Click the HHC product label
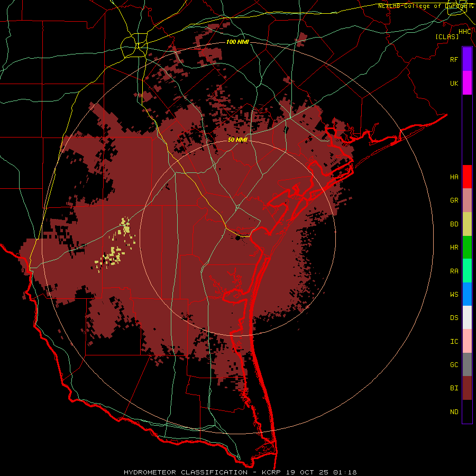 click(x=464, y=32)
